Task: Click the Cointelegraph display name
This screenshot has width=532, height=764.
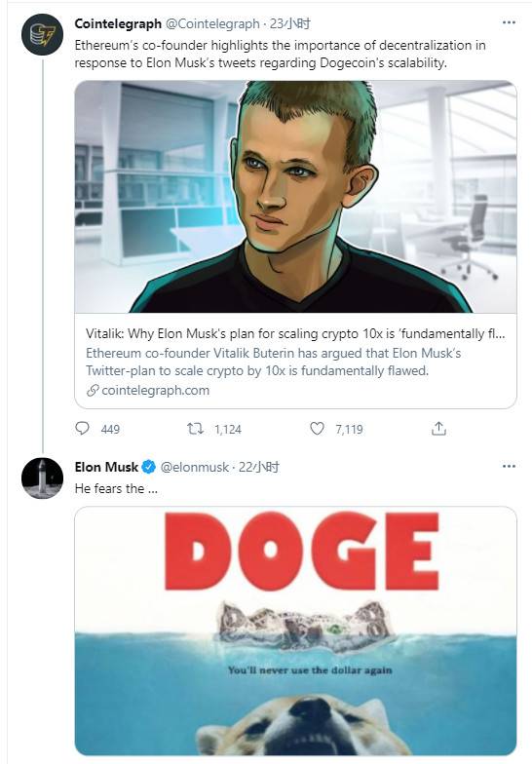Action: (118, 23)
